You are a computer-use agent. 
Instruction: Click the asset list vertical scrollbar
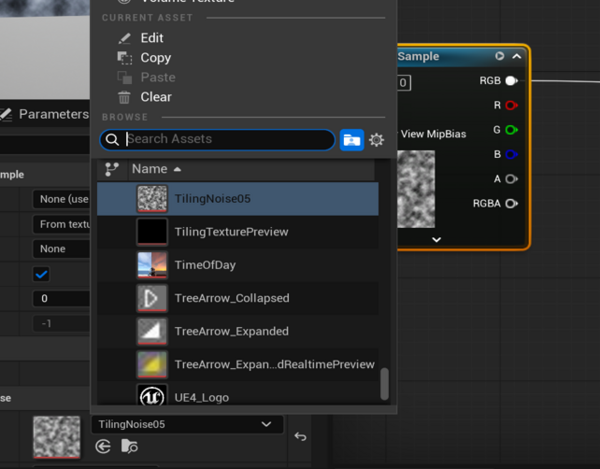pos(385,384)
